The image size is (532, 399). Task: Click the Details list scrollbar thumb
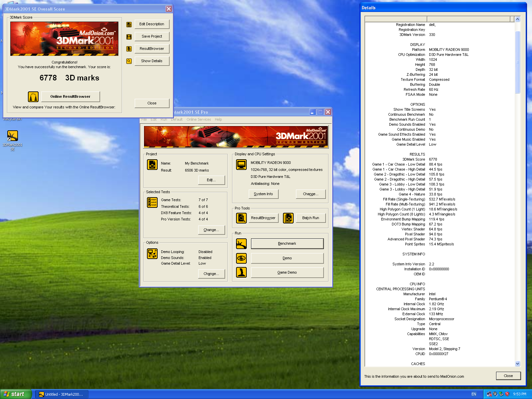518,63
